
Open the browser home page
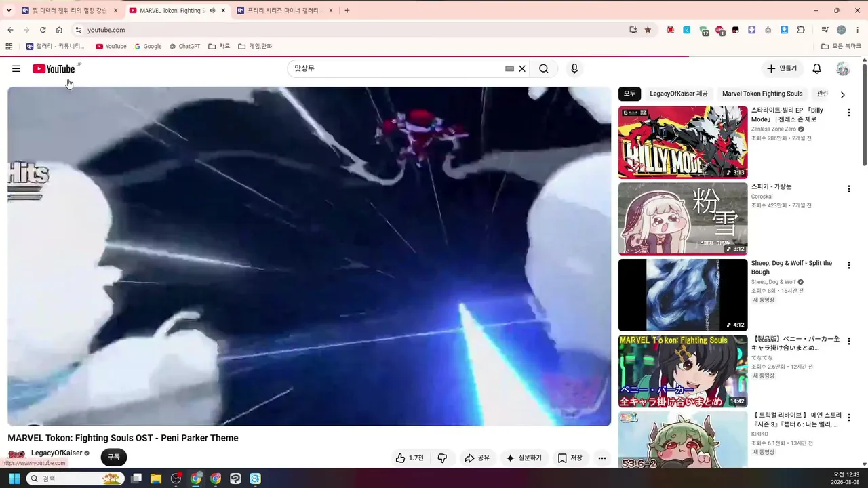(x=59, y=30)
